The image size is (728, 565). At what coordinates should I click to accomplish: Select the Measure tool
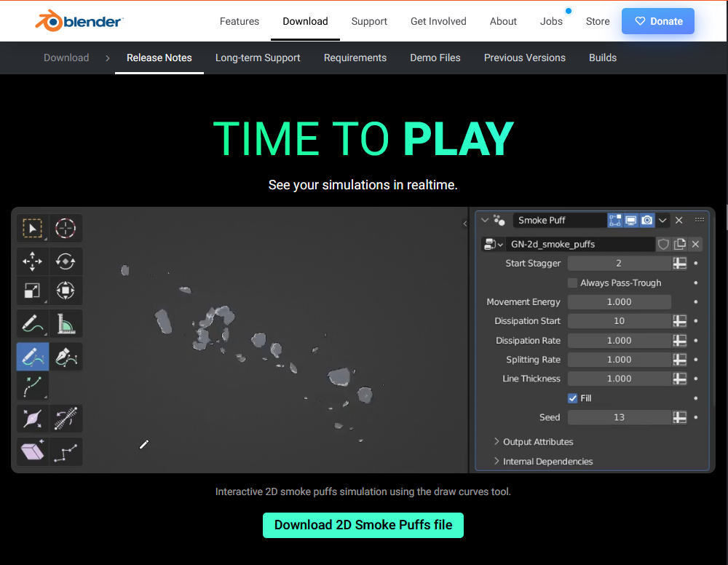(x=66, y=323)
